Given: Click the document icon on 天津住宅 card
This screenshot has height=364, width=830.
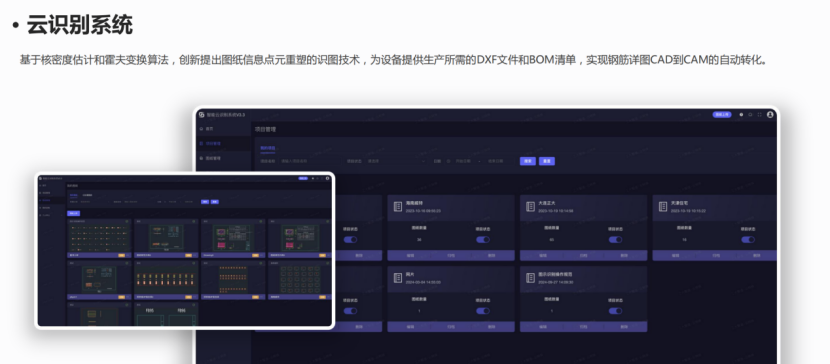Looking at the screenshot, I should point(662,206).
